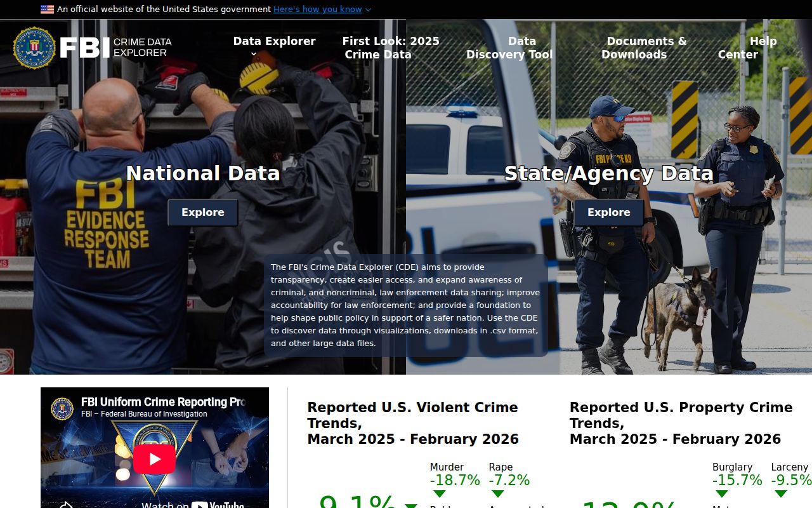Click the chevron below Data Explorer

254,55
